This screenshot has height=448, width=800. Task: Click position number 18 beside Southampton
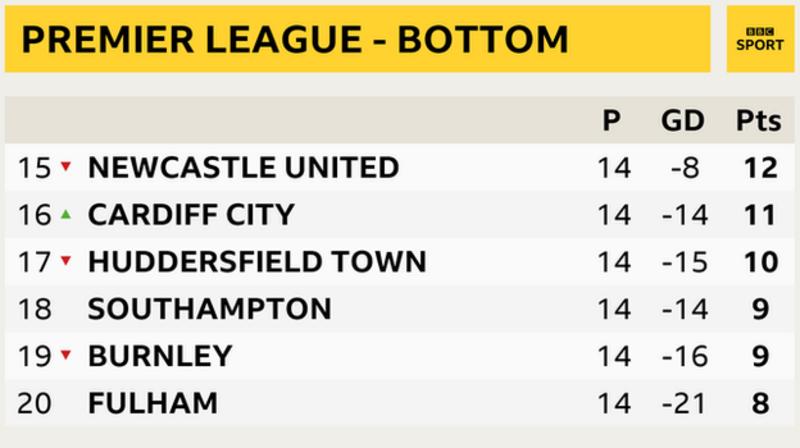[x=34, y=309]
